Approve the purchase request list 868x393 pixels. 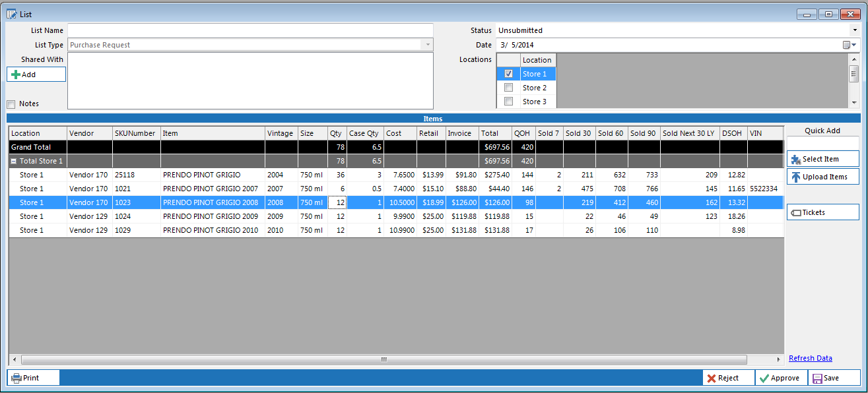click(x=782, y=378)
